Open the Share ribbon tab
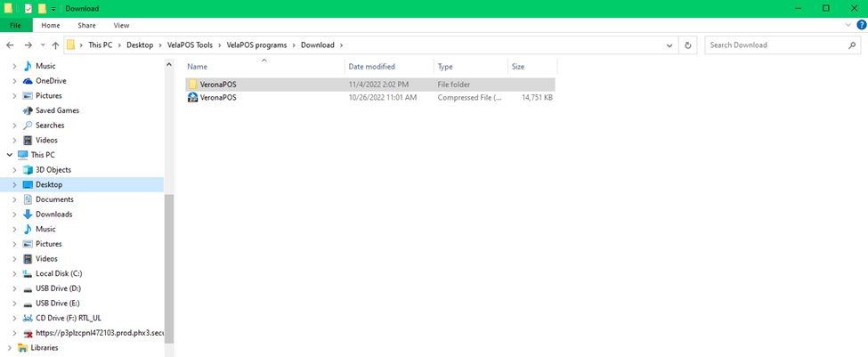 coord(86,26)
